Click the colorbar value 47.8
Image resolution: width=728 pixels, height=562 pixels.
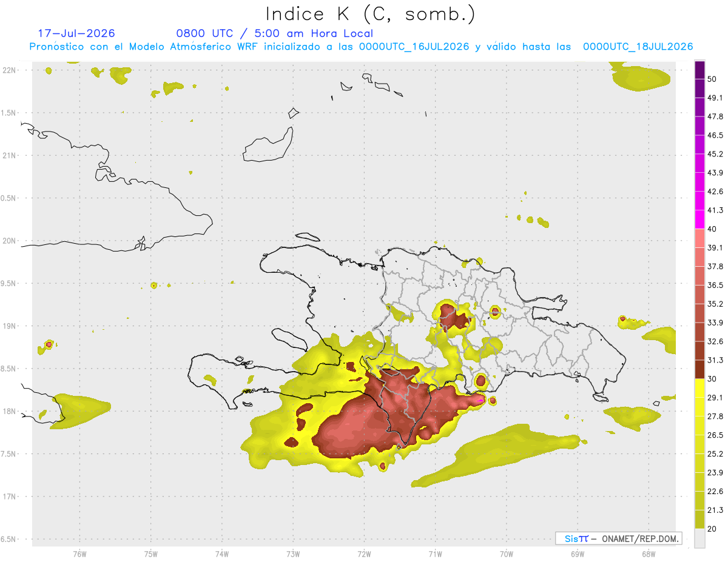tap(715, 116)
